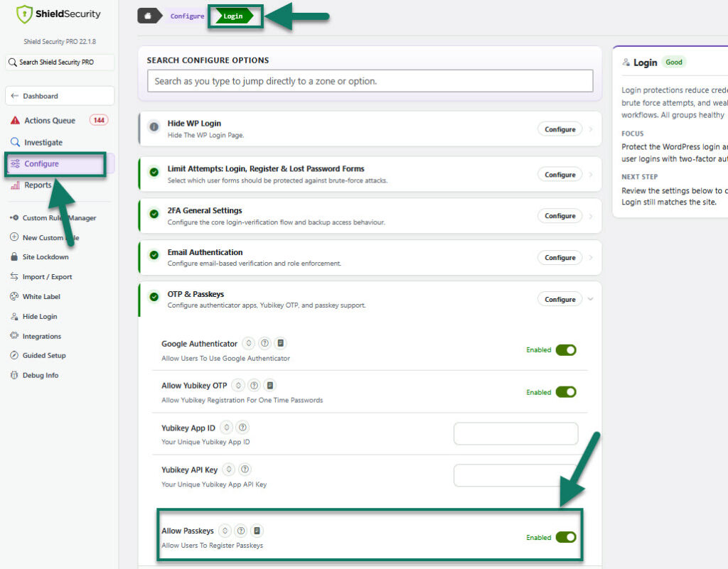
Task: Open the Configure breadcrumb item
Action: click(187, 16)
